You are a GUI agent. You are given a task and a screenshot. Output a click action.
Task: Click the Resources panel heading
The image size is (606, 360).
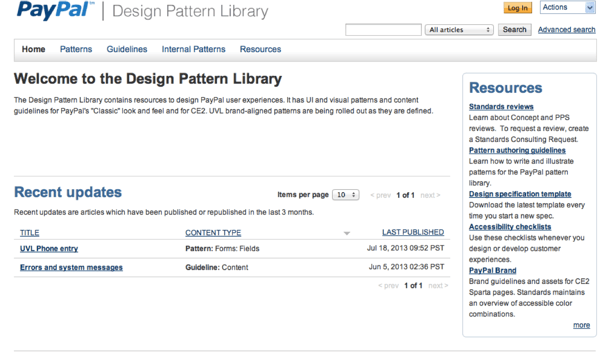[x=506, y=88]
